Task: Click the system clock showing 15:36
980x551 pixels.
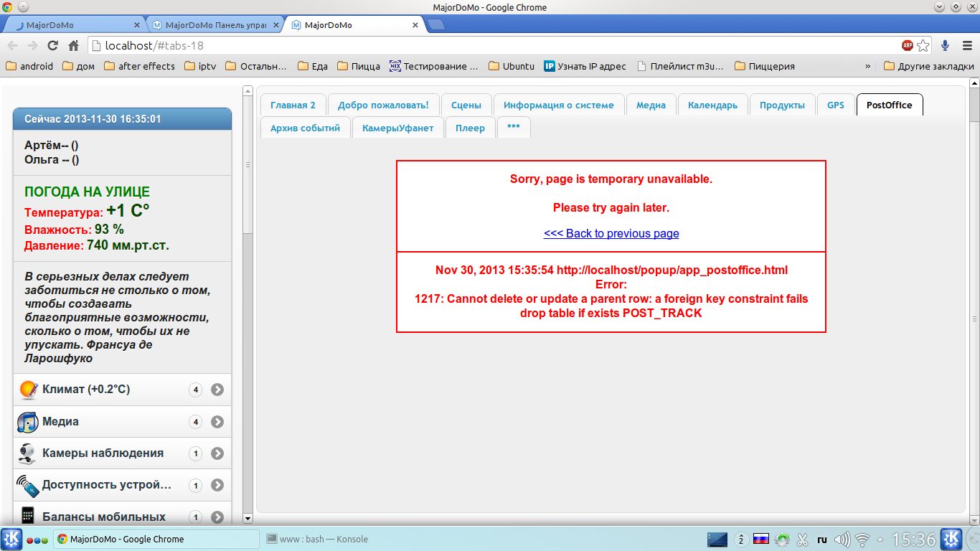Action: tap(913, 539)
